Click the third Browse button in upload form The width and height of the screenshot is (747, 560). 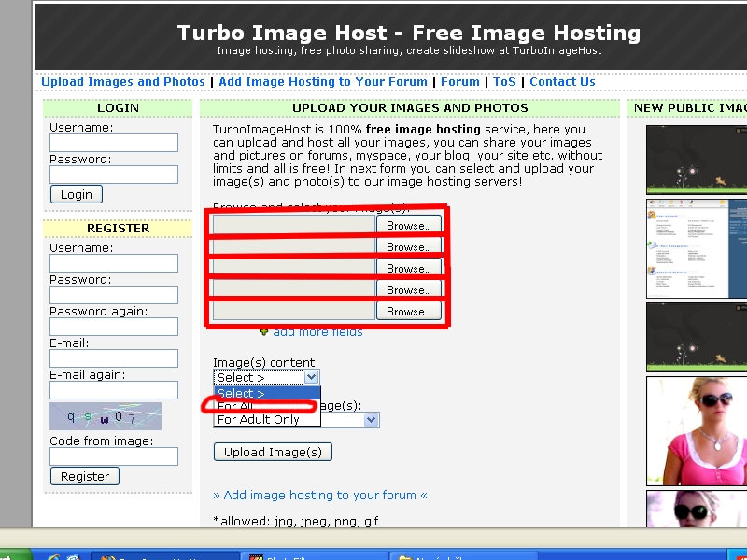coord(409,268)
